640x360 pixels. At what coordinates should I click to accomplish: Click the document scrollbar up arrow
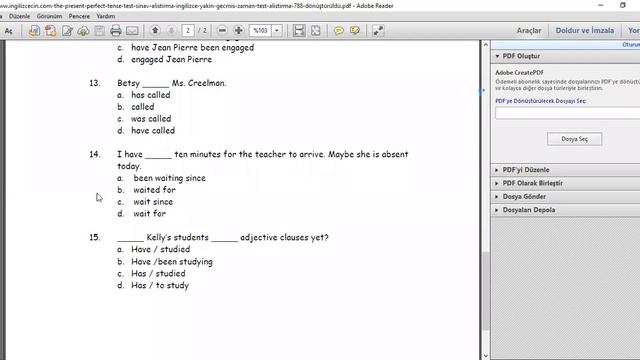coord(485,44)
